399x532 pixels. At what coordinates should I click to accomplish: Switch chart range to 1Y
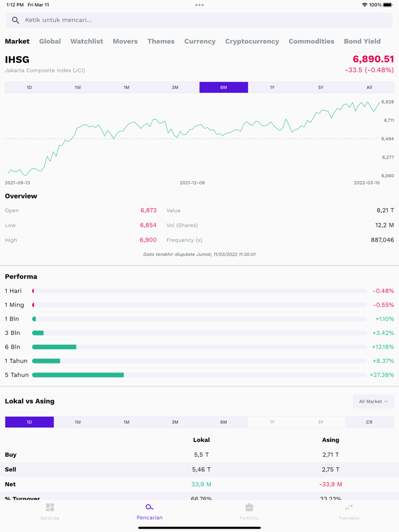pyautogui.click(x=272, y=87)
